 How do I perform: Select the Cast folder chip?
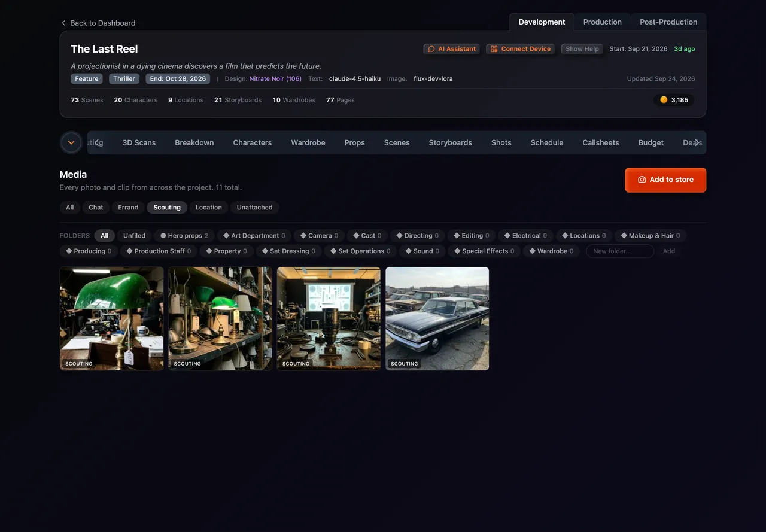pyautogui.click(x=367, y=236)
